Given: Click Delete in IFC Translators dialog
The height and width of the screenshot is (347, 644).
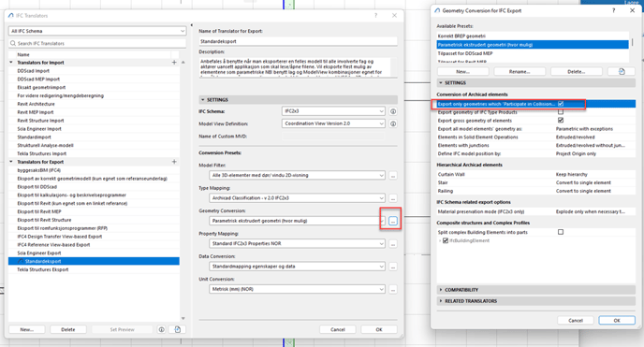Looking at the screenshot, I should [x=68, y=329].
